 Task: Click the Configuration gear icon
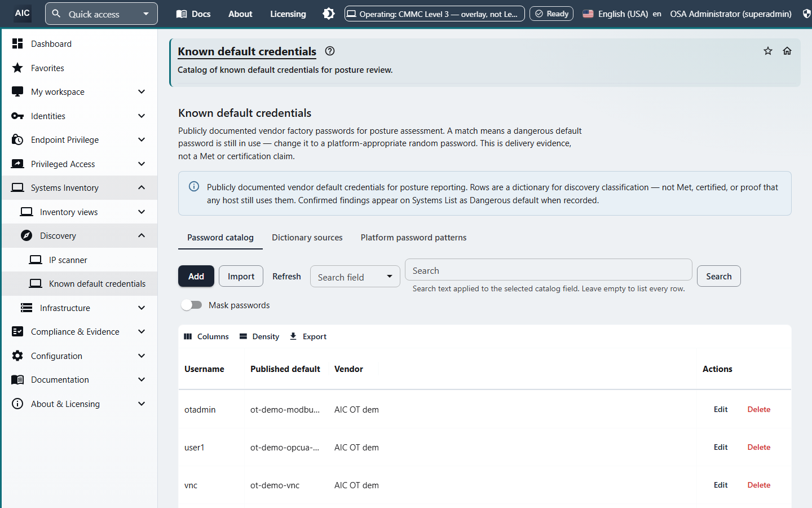coord(17,356)
